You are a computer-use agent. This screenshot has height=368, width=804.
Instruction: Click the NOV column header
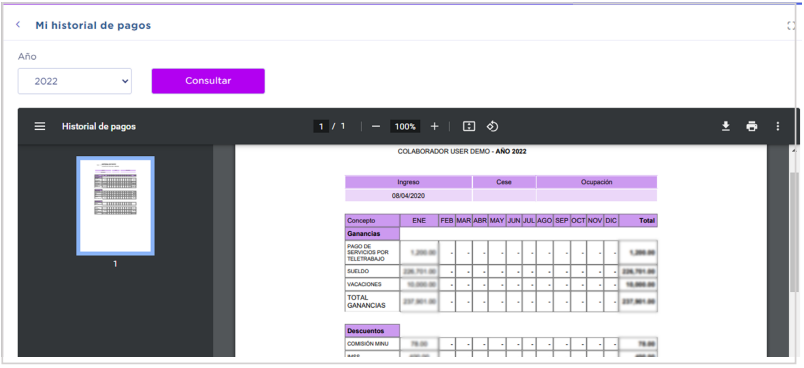click(x=595, y=220)
